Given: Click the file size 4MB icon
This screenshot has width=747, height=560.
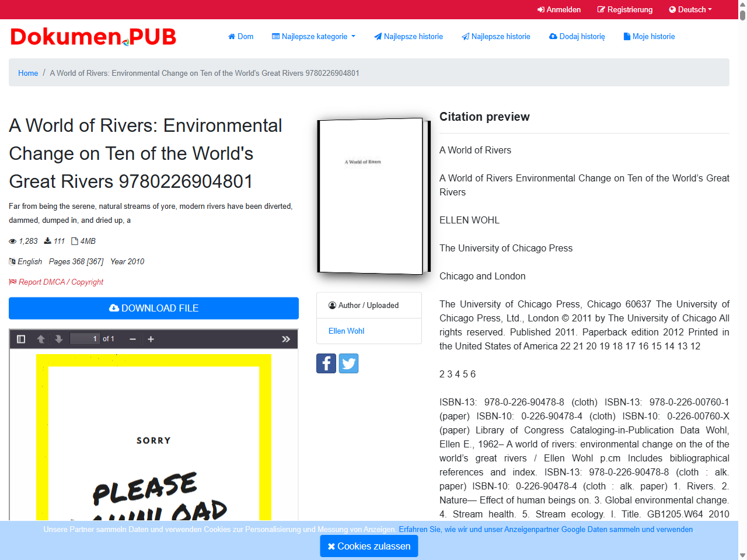Looking at the screenshot, I should pyautogui.click(x=75, y=241).
